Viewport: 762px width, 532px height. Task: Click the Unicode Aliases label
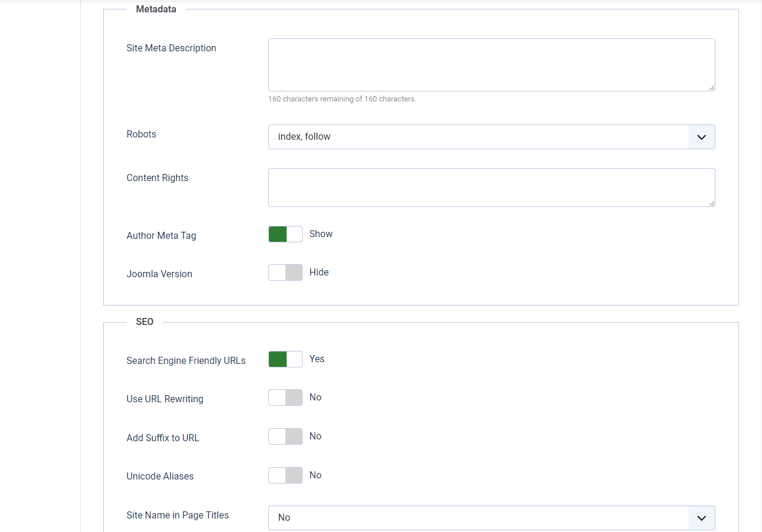tap(160, 477)
